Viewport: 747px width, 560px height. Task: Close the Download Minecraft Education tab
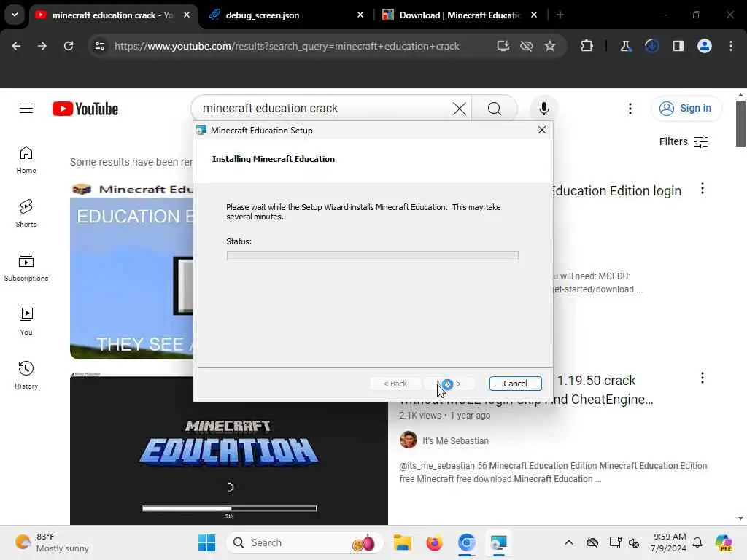click(x=534, y=15)
